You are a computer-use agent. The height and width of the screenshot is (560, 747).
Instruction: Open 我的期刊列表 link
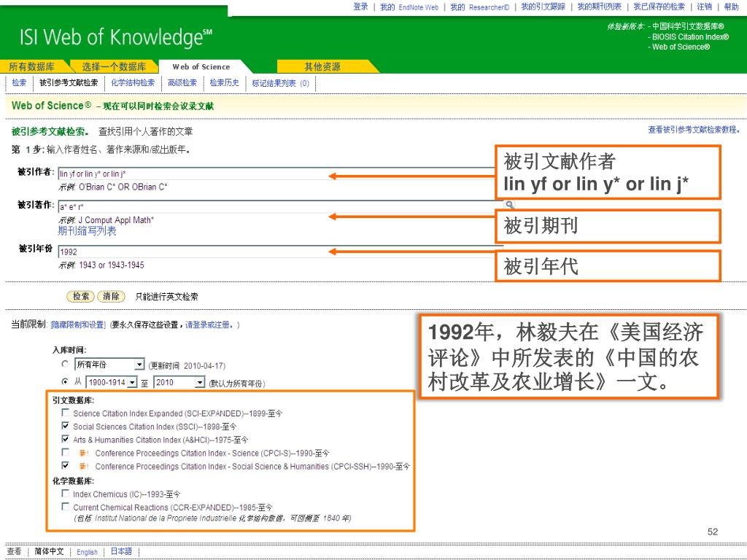pos(600,7)
